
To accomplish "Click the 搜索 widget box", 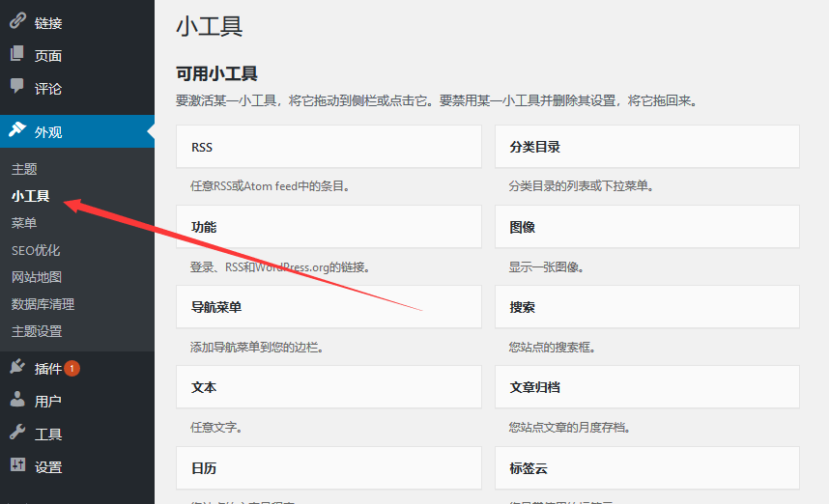I will coord(646,307).
